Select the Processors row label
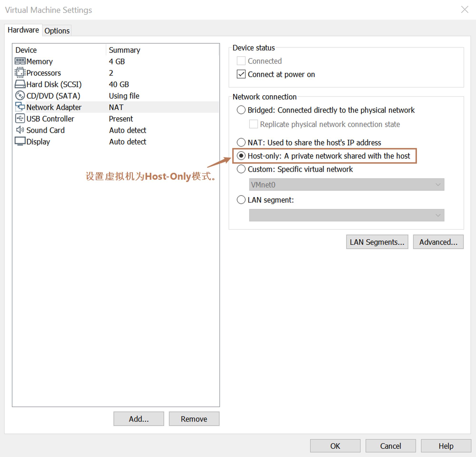 pyautogui.click(x=44, y=73)
